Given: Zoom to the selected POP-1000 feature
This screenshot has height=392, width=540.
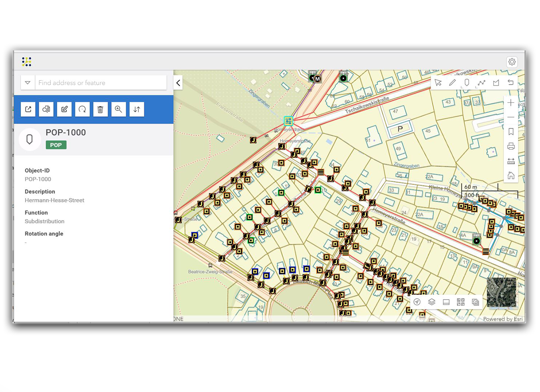Looking at the screenshot, I should click(118, 109).
